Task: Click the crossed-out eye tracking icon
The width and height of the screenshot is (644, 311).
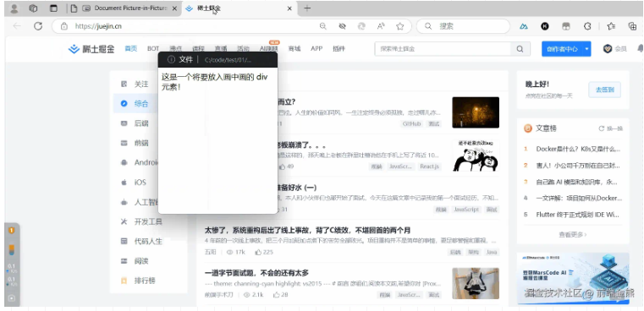Action: click(342, 26)
